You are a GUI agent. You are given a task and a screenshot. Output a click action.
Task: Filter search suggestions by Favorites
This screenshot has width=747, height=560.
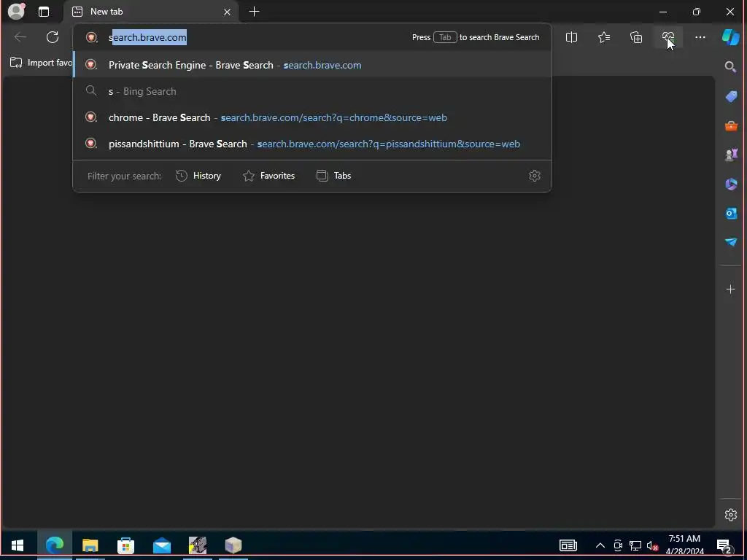tap(268, 176)
